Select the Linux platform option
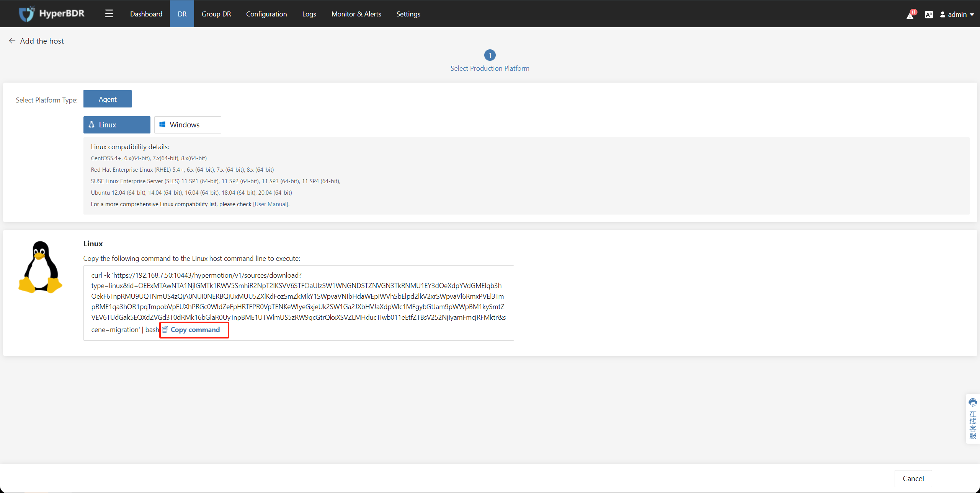The image size is (980, 493). click(x=116, y=125)
